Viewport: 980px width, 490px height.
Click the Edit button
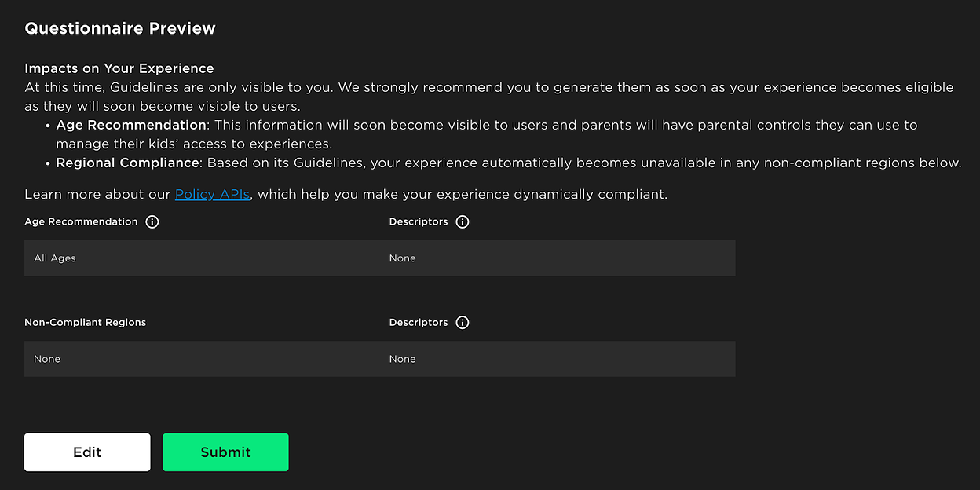pos(86,452)
